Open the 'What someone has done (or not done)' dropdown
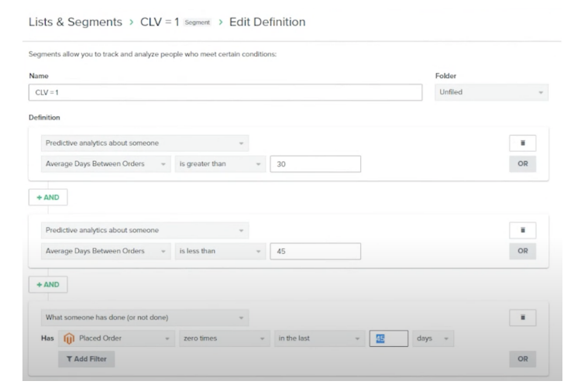588x388 pixels. [145, 318]
